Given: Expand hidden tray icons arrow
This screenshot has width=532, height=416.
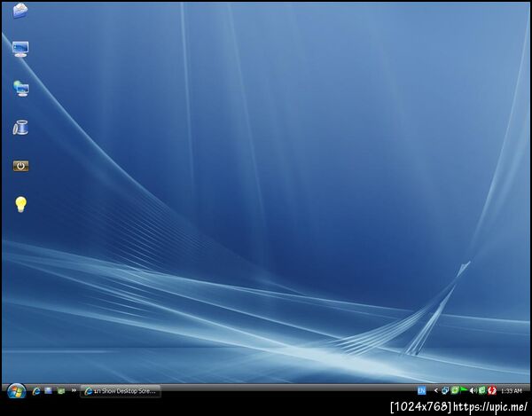Looking at the screenshot, I should click(436, 391).
